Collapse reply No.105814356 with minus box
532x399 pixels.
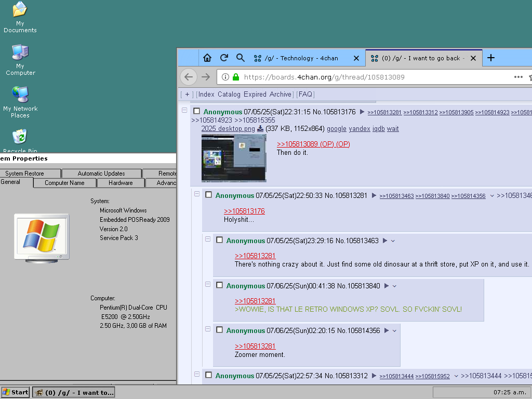click(208, 329)
